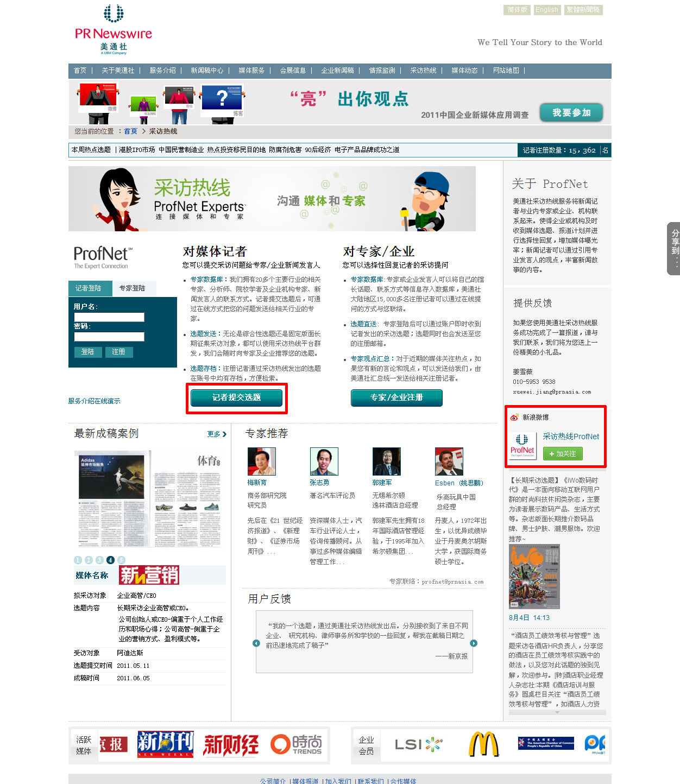The height and width of the screenshot is (784, 680).
Task: Select case slide number 4
Action: click(110, 560)
